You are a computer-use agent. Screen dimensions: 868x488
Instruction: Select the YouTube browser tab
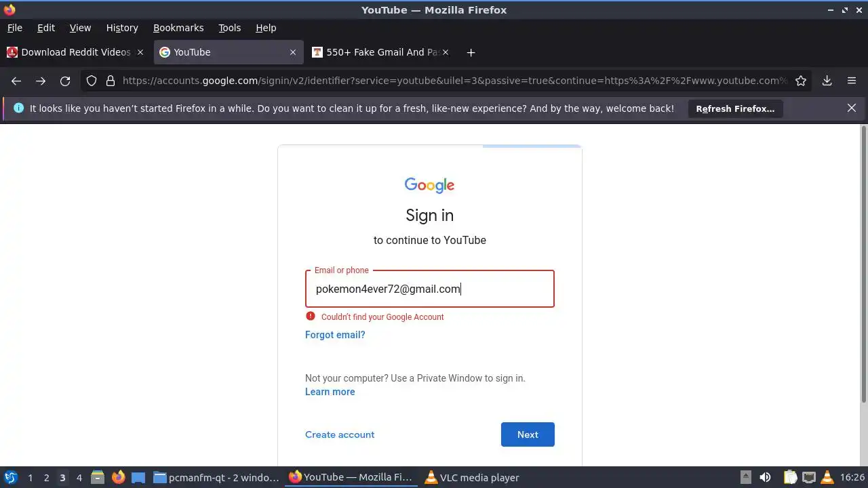tap(229, 52)
